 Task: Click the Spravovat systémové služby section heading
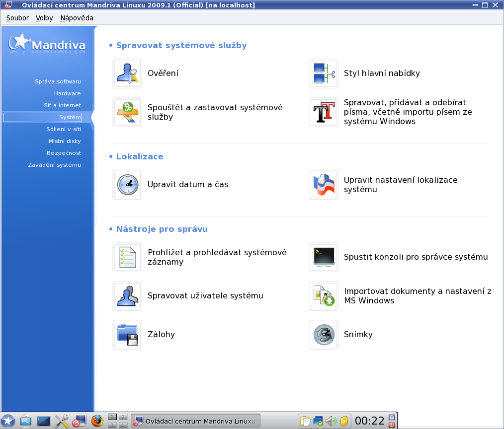tap(181, 45)
